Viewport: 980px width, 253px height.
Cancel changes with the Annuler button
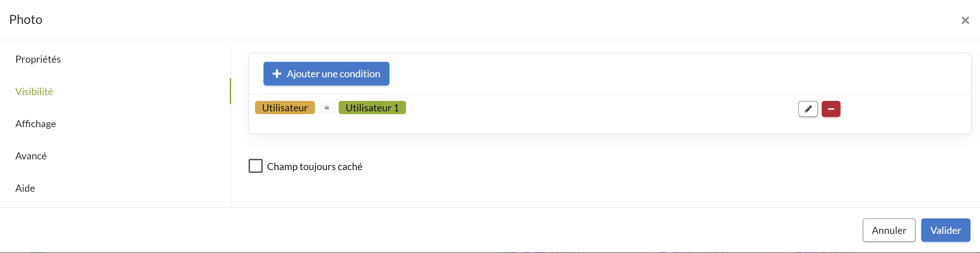889,230
